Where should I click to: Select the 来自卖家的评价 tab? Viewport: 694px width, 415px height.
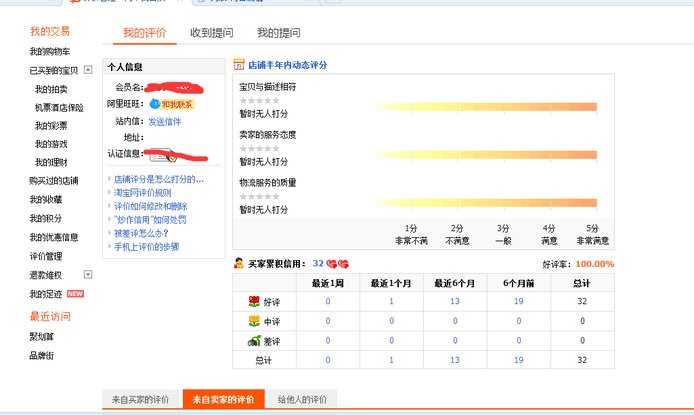(224, 400)
